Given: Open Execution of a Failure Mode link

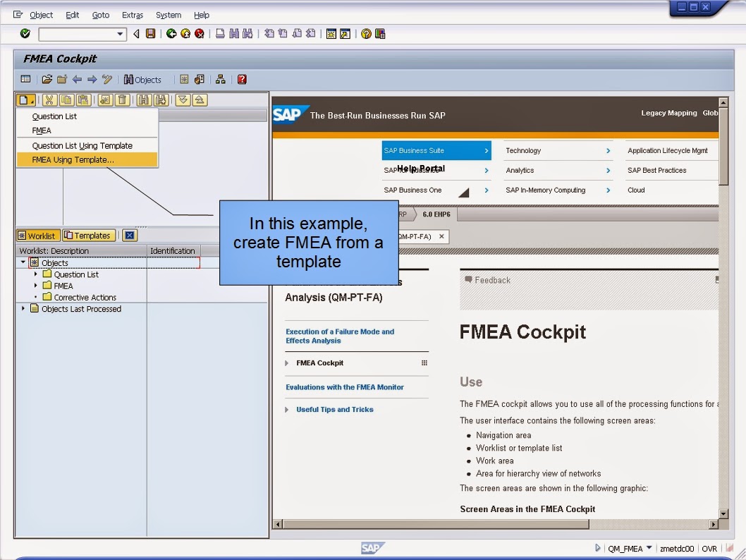Looking at the screenshot, I should coord(340,336).
